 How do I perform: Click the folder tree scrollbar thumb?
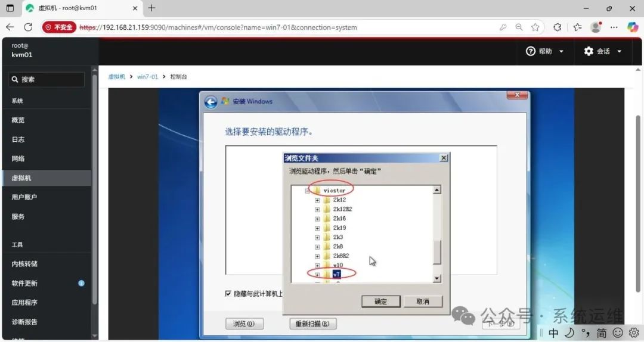coord(437,252)
